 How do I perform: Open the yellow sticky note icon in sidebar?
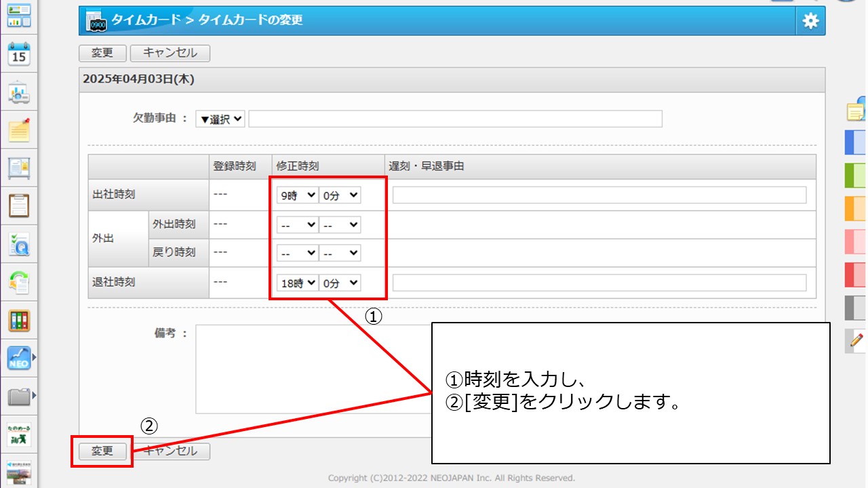(x=19, y=130)
